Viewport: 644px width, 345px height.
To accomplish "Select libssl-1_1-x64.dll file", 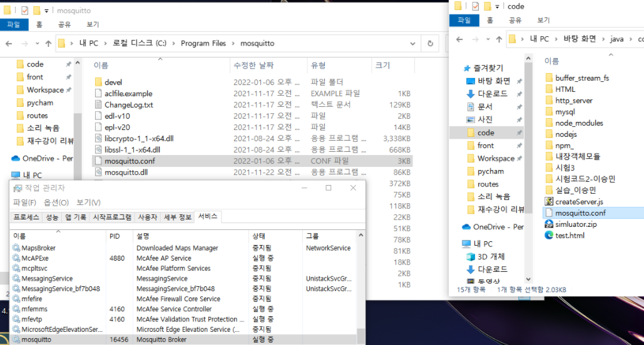I will click(132, 150).
